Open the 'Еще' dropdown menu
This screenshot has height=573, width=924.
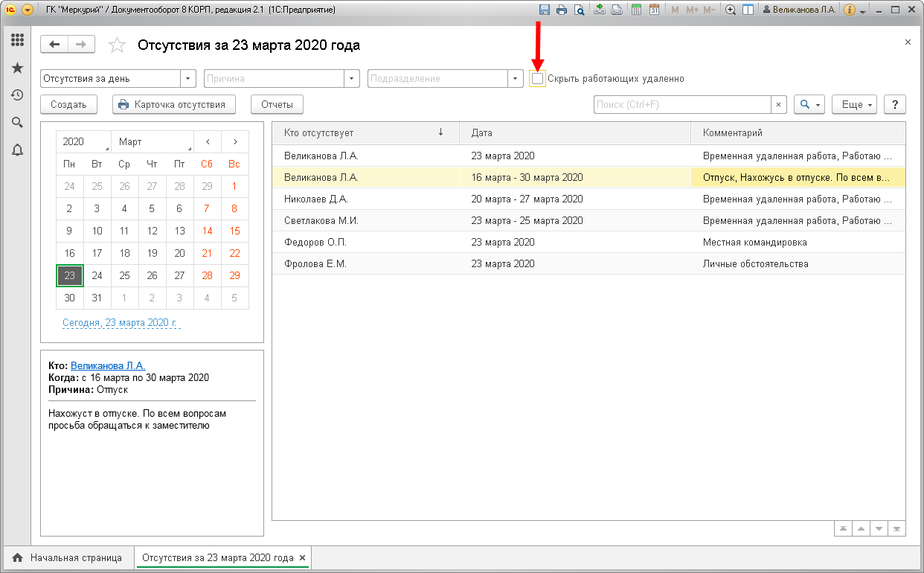pyautogui.click(x=854, y=104)
